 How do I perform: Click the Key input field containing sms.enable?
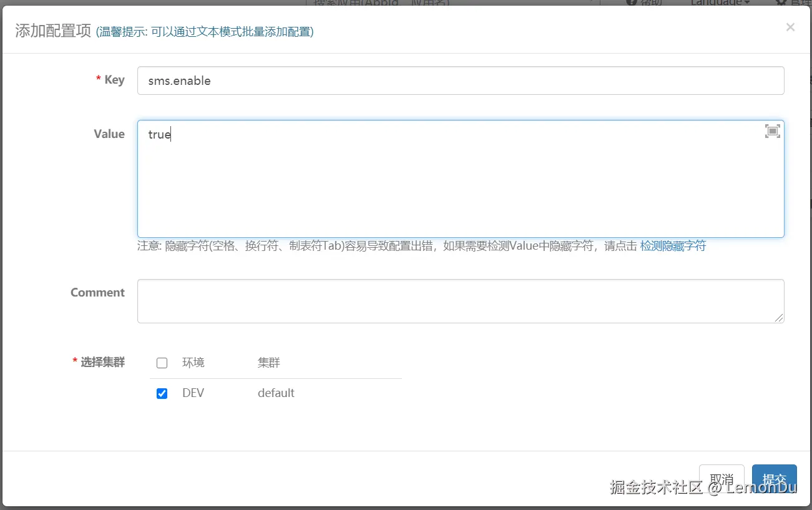461,81
